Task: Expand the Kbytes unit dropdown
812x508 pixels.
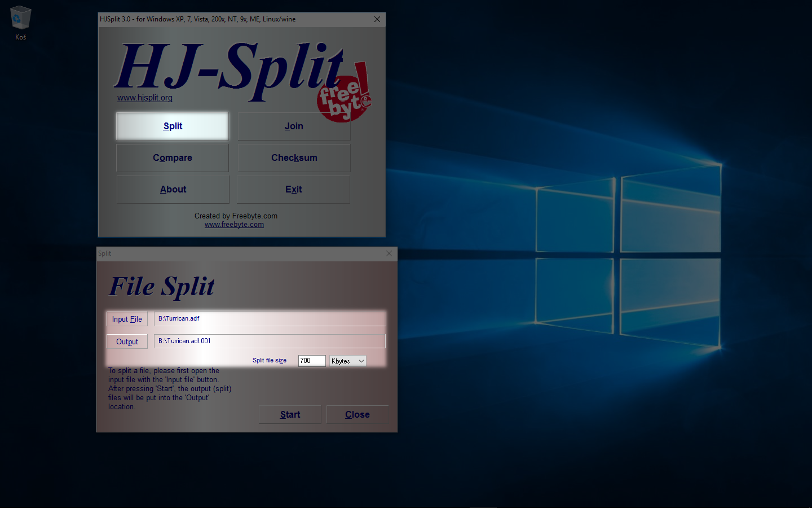Action: point(348,361)
